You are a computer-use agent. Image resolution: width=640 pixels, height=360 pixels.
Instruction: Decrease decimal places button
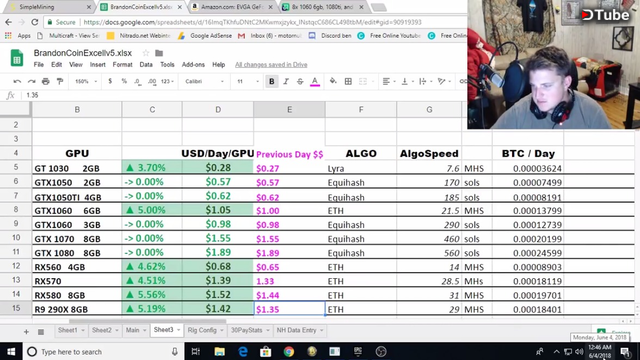[138, 82]
